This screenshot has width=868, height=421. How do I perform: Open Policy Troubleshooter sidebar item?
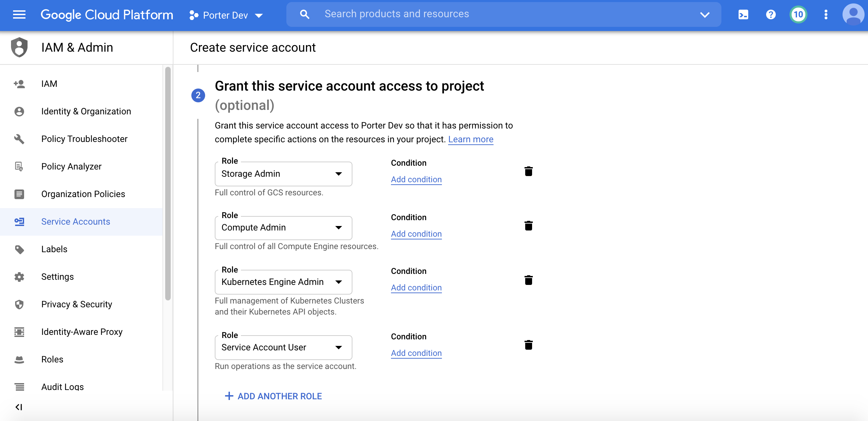click(x=84, y=139)
